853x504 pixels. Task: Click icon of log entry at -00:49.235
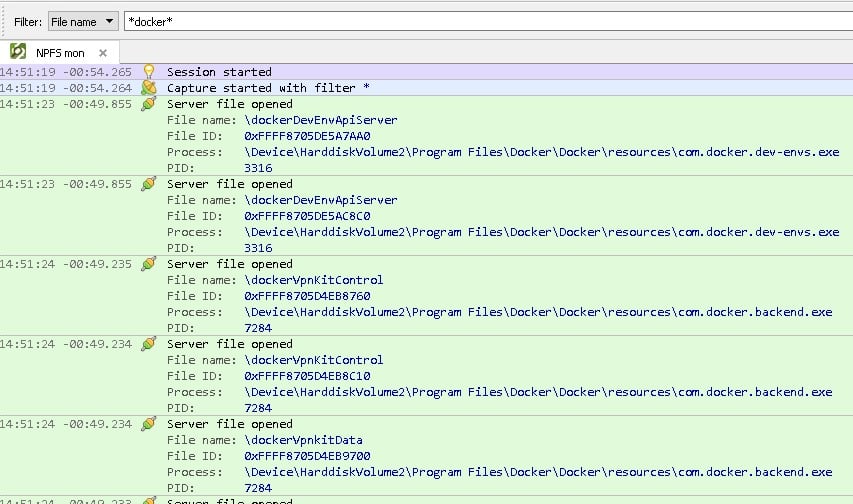[x=149, y=264]
